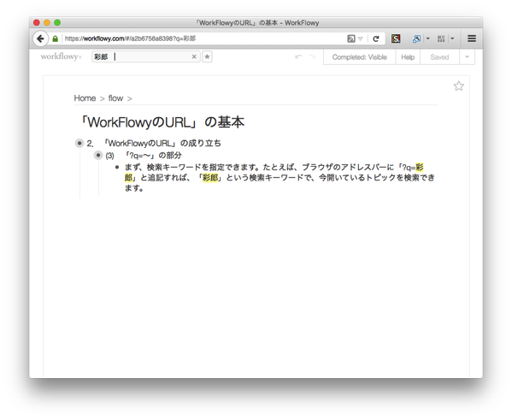The width and height of the screenshot is (512, 420).
Task: Reload the page with refresh icon
Action: [376, 38]
